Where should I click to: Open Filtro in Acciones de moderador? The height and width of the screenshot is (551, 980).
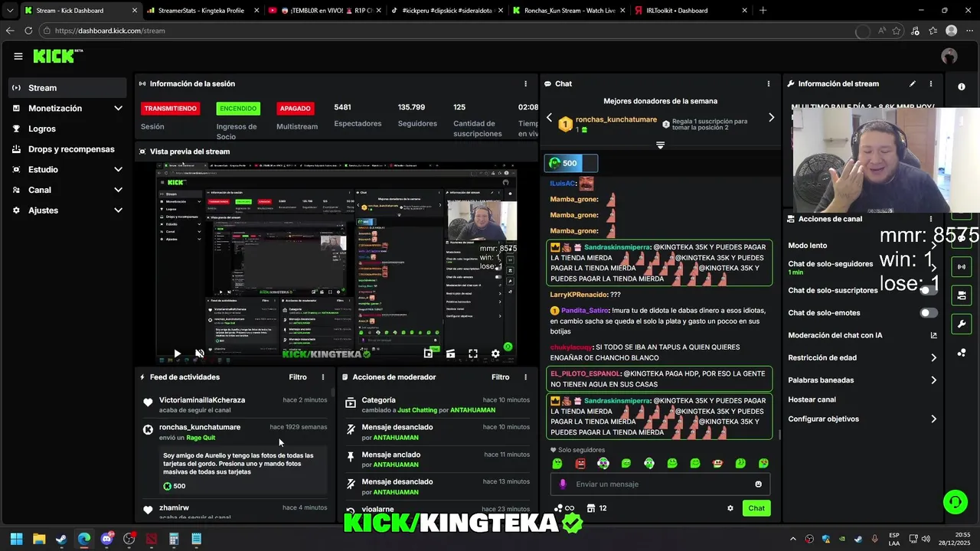point(500,377)
